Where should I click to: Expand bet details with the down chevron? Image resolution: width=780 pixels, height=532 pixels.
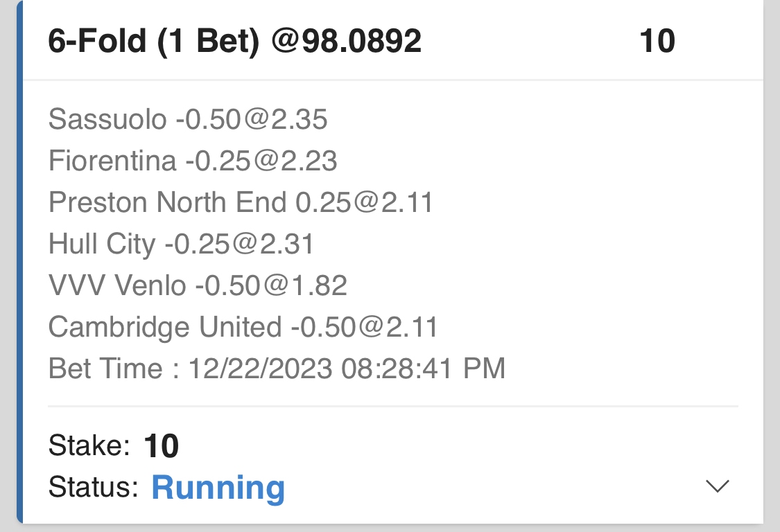[x=717, y=486]
